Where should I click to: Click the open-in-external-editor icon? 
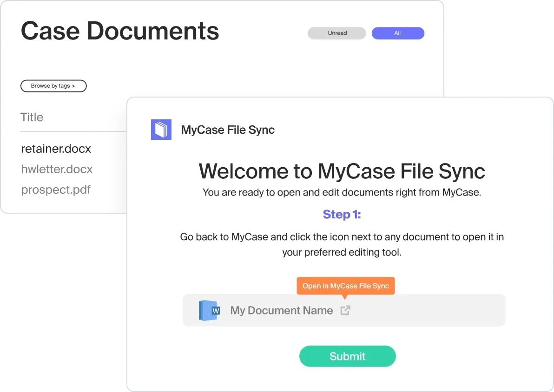click(x=345, y=310)
